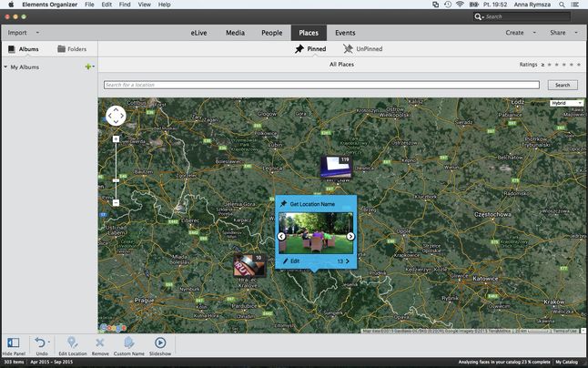Click the garden photo thumbnail in the popup
The image size is (588, 368).
click(316, 233)
